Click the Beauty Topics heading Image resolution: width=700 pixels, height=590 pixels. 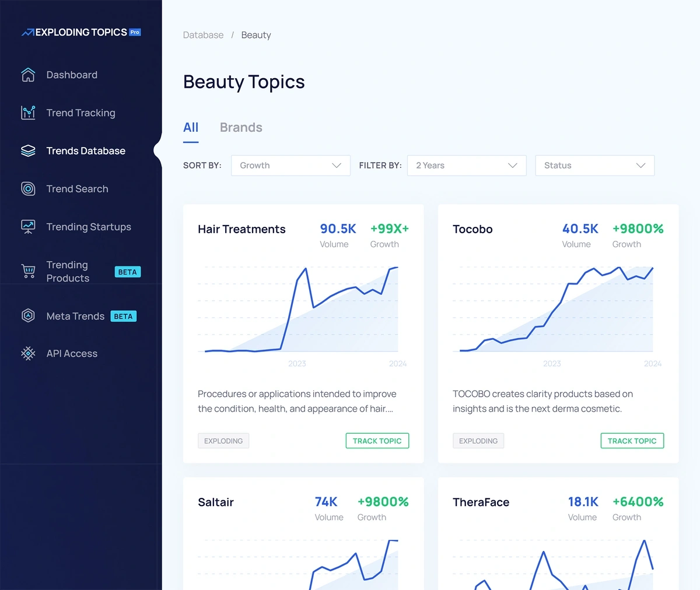pyautogui.click(x=244, y=82)
